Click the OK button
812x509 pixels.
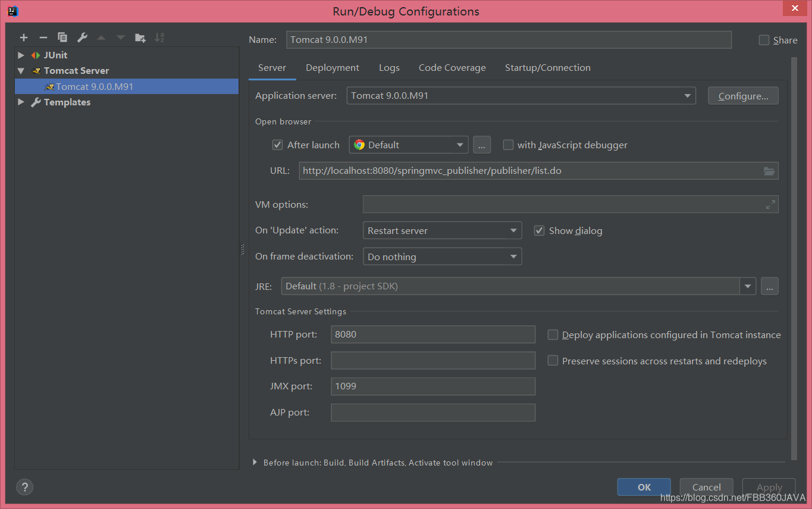[644, 487]
